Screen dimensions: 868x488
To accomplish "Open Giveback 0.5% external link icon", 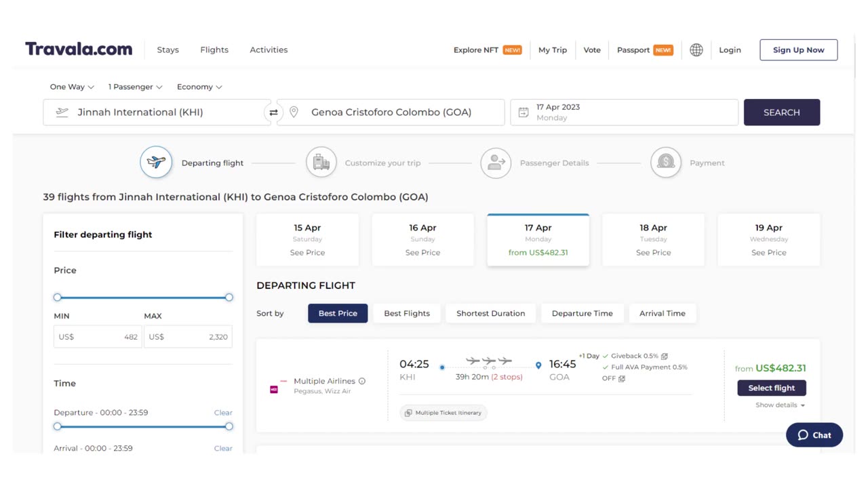I will pos(665,356).
